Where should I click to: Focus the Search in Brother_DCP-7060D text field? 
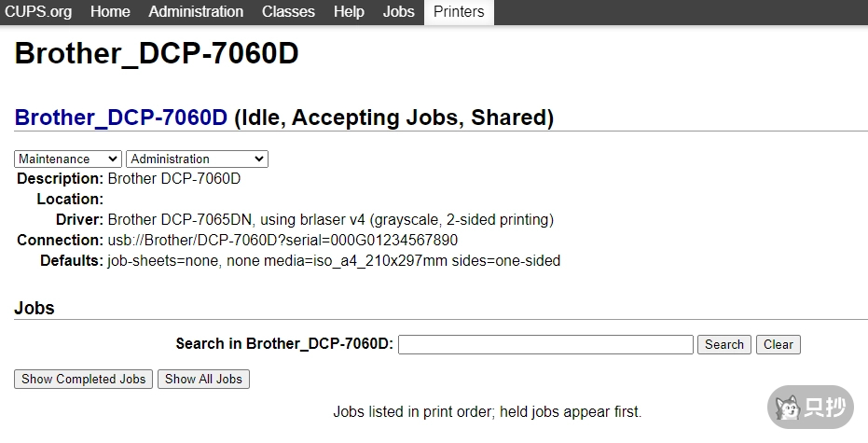pos(545,344)
